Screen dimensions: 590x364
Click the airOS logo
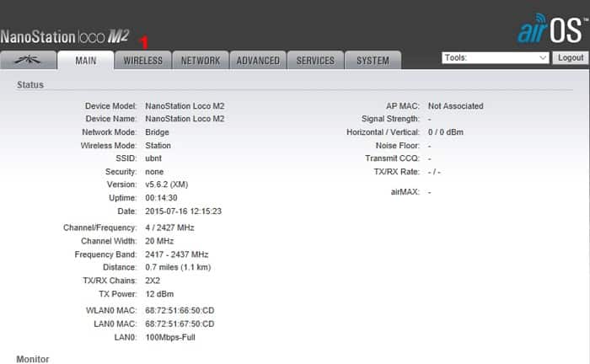pos(552,29)
